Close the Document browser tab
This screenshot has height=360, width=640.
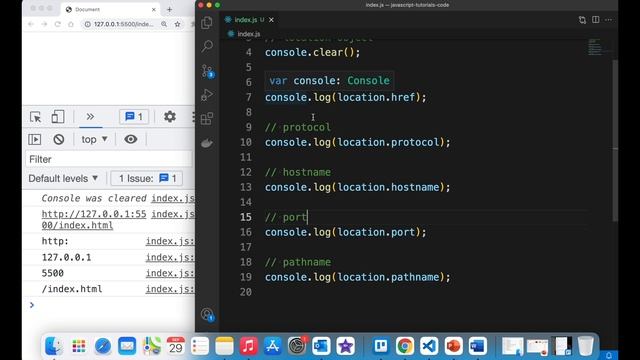pos(154,9)
